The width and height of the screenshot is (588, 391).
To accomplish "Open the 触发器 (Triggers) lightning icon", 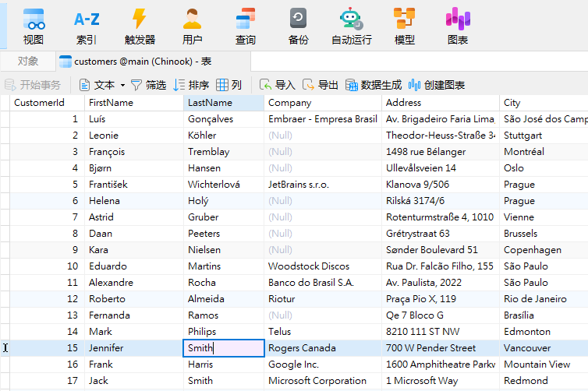I will click(140, 26).
